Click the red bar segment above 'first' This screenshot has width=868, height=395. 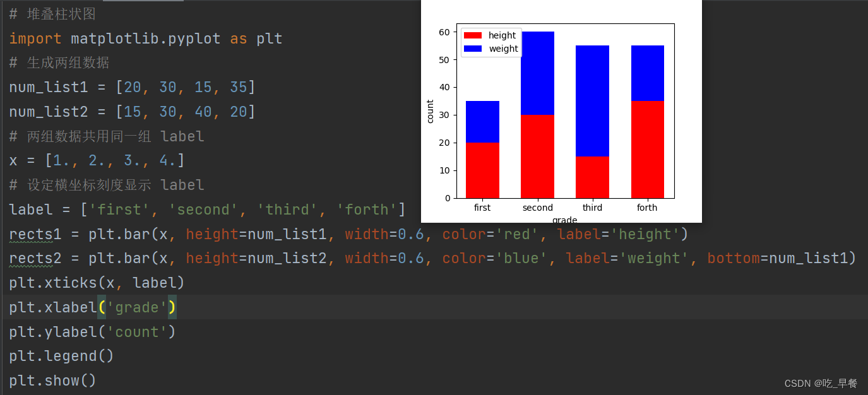[482, 170]
